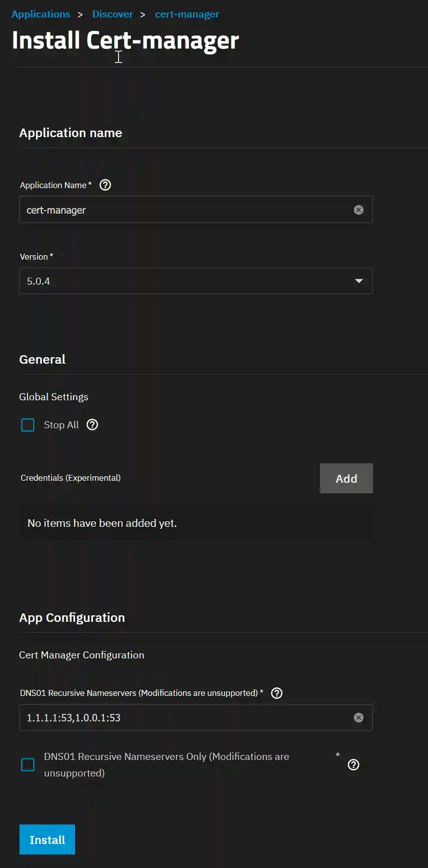Go to Applications breadcrumb
Image resolution: width=428 pixels, height=868 pixels.
pyautogui.click(x=41, y=14)
